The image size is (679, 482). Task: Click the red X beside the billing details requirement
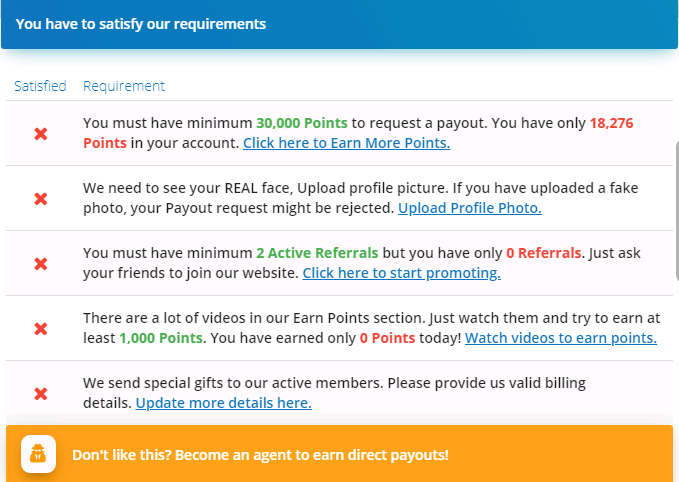(41, 393)
